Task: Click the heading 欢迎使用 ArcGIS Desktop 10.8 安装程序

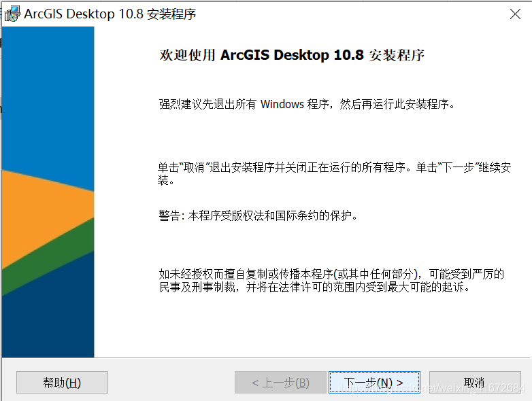Action: 292,55
